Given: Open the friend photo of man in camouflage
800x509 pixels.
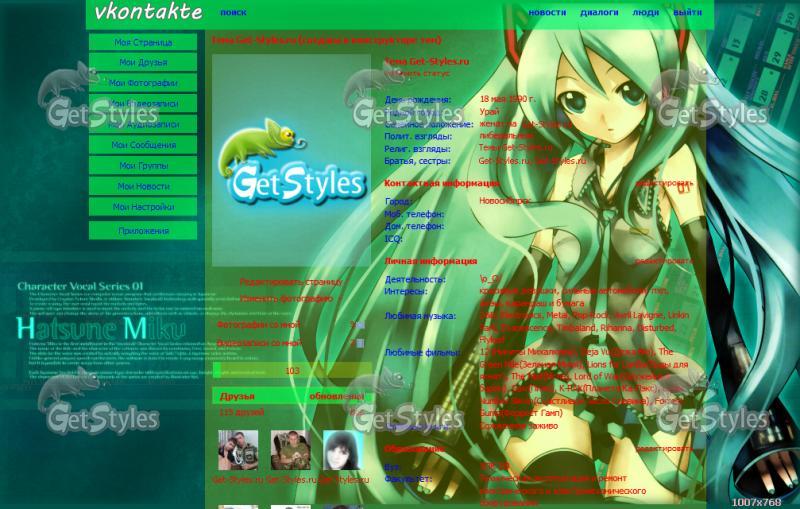Looking at the screenshot, I should [x=290, y=450].
